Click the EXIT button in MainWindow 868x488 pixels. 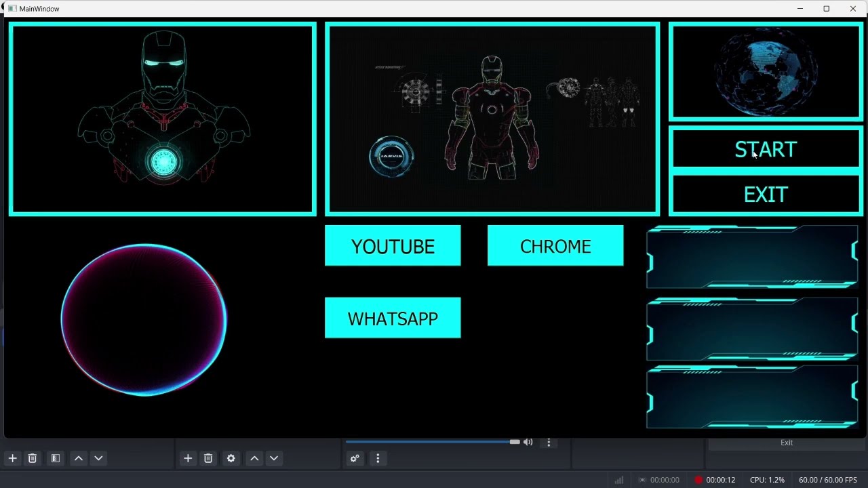pyautogui.click(x=766, y=195)
